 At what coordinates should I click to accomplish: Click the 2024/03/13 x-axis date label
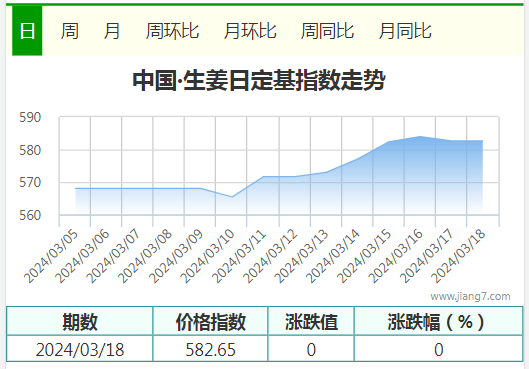coord(301,256)
